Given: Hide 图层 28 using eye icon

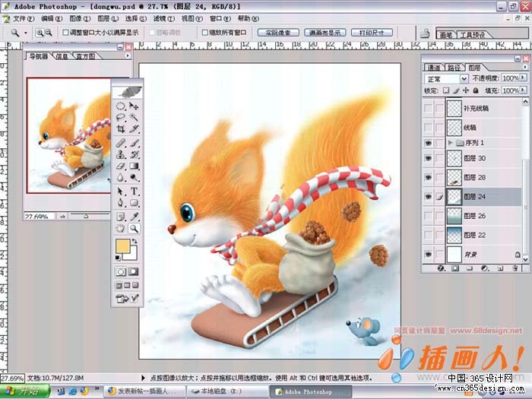Looking at the screenshot, I should point(428,177).
